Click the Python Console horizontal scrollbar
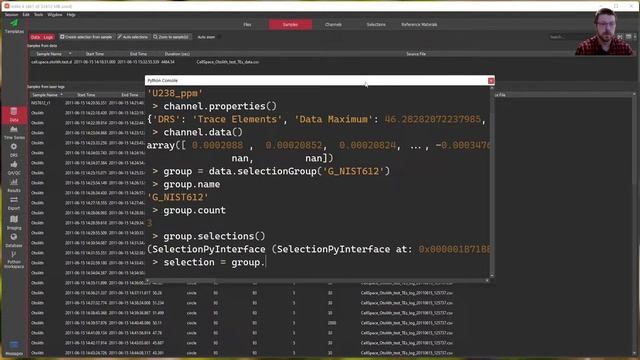The width and height of the screenshot is (640, 360). pyautogui.click(x=317, y=280)
